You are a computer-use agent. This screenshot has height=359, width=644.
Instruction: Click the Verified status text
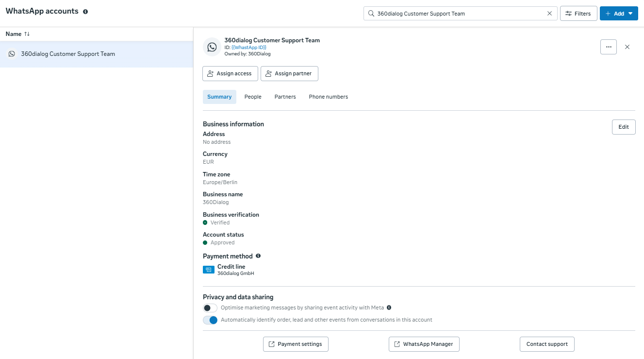pyautogui.click(x=220, y=222)
